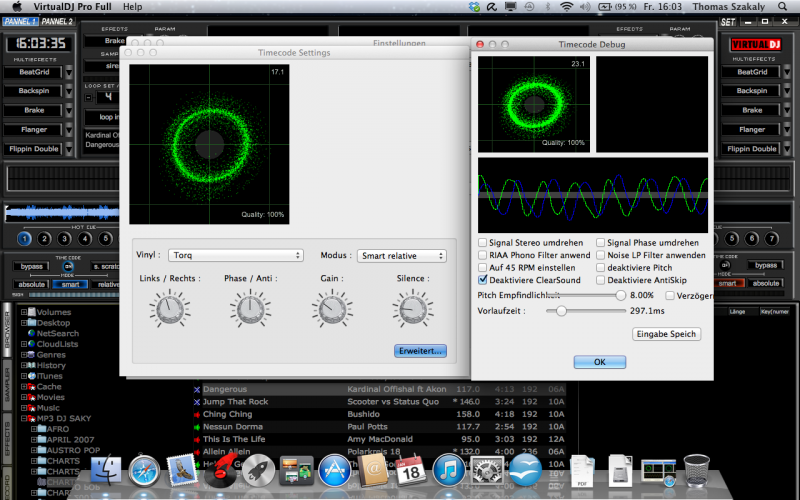
Task: Toggle left deck time code on button
Action: [x=68, y=266]
